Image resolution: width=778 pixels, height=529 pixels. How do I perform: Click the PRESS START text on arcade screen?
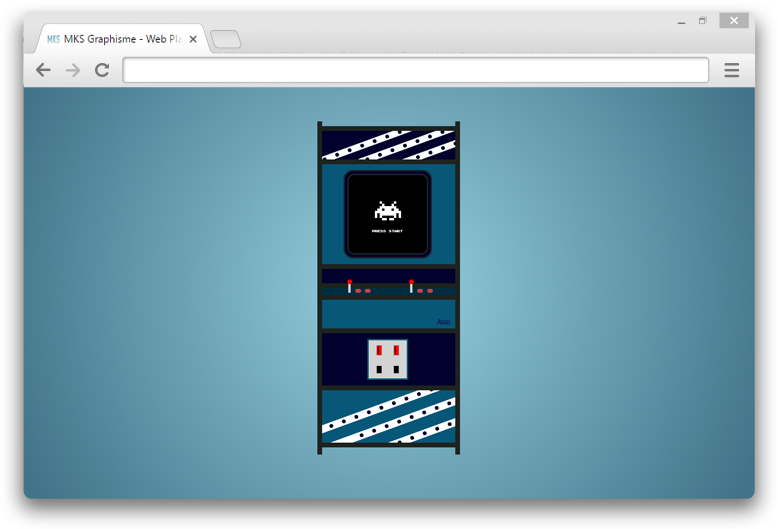click(388, 231)
